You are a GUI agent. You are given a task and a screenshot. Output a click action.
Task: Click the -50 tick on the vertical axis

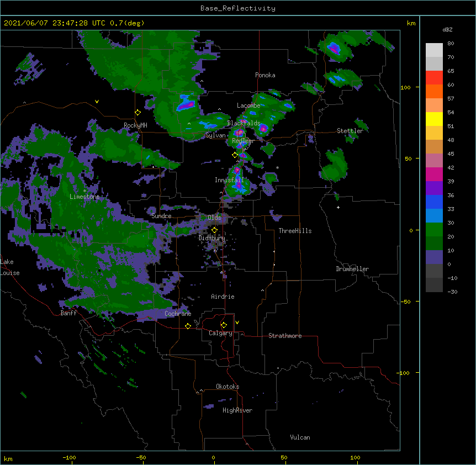coord(405,302)
